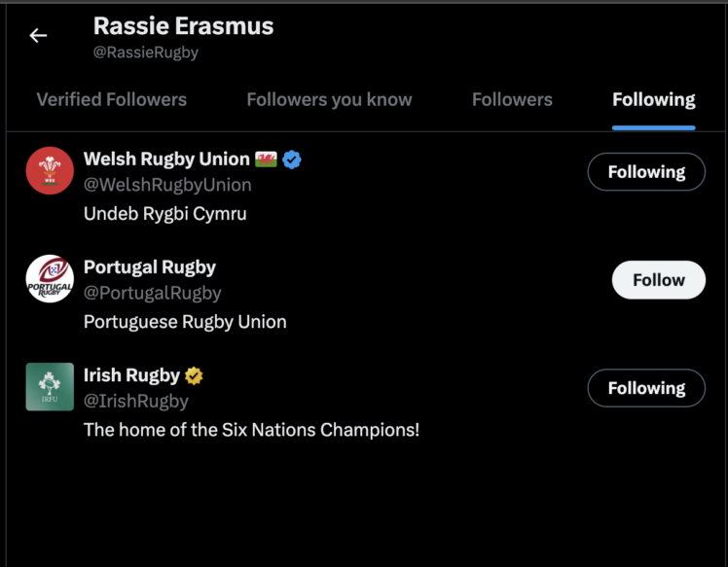728x567 pixels.
Task: Toggle Following button for Irish Rugby
Action: tap(646, 388)
